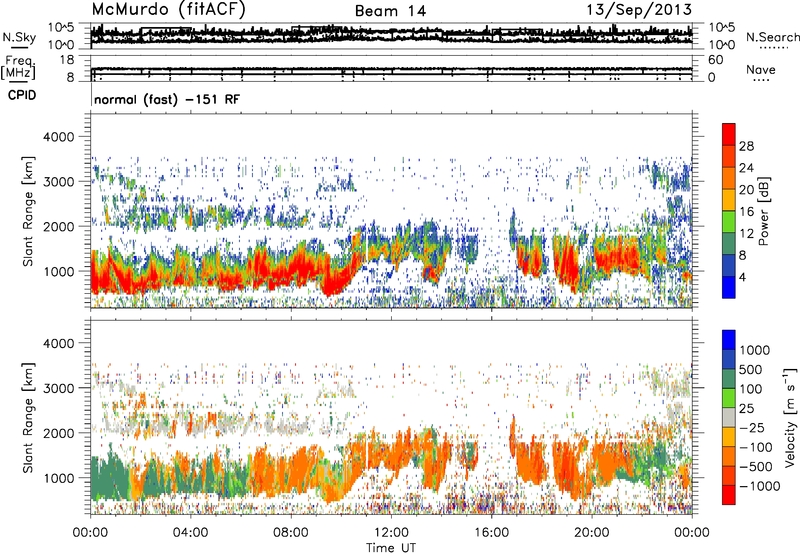Viewport: 800px width, 554px height.
Task: Click the 'Freq. [MHz]' label
Action: (18, 68)
